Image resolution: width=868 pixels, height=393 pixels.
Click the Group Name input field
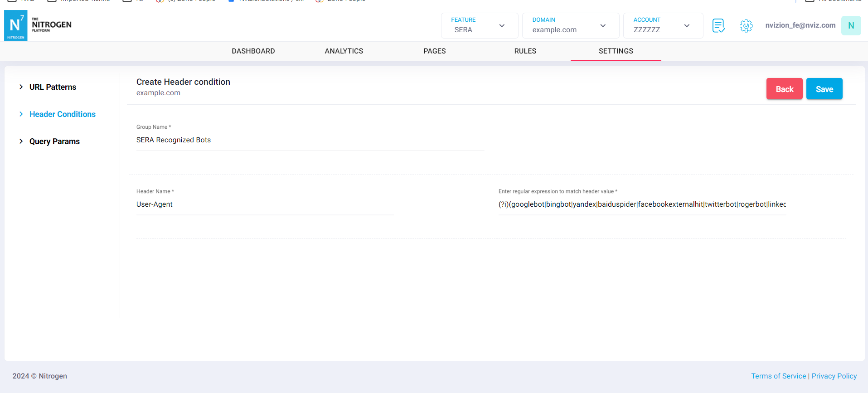pyautogui.click(x=310, y=140)
